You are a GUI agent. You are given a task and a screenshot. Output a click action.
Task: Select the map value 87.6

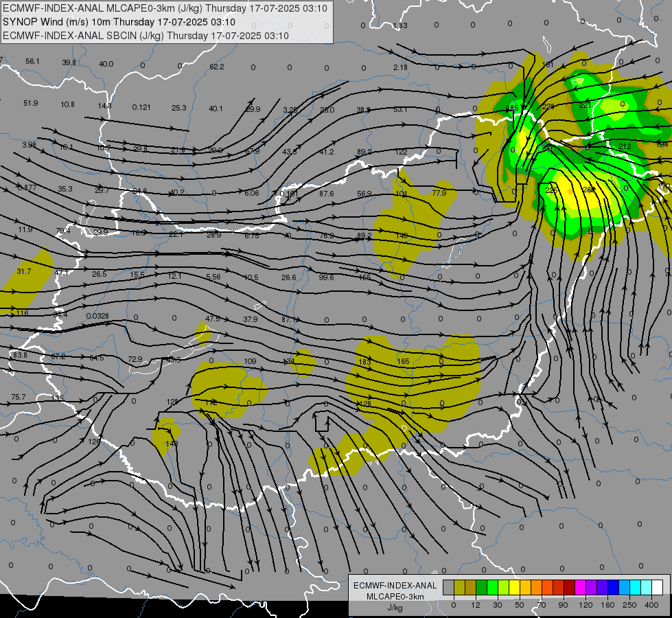[x=327, y=194]
